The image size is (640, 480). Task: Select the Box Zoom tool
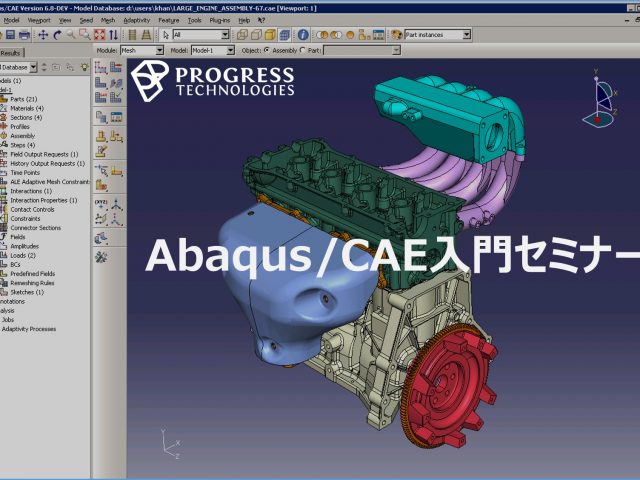(85, 35)
